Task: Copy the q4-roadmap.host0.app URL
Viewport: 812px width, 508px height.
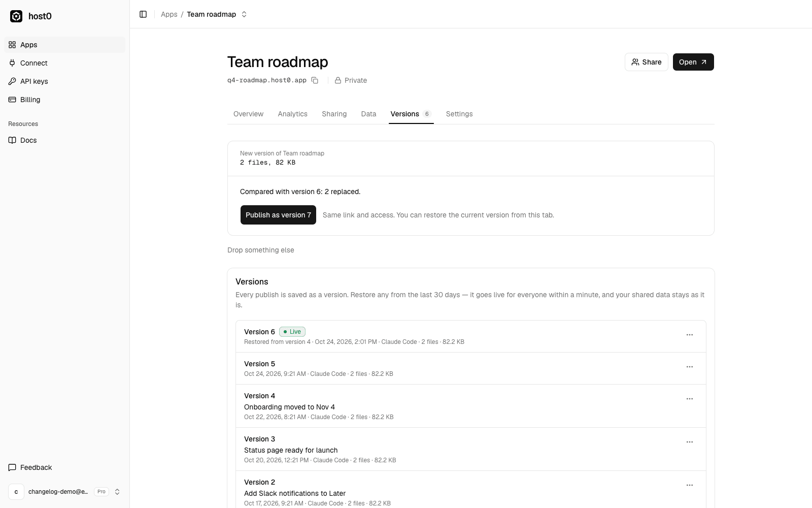Action: coord(315,80)
